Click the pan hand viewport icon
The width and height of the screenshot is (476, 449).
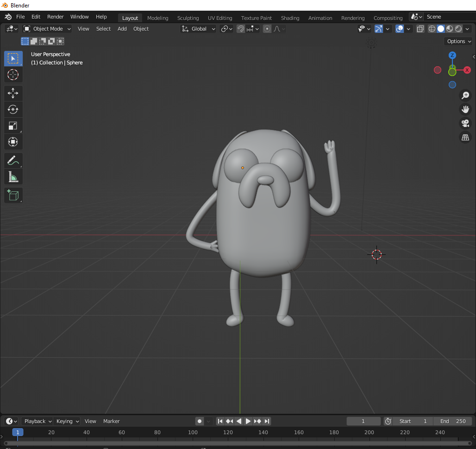coord(465,109)
